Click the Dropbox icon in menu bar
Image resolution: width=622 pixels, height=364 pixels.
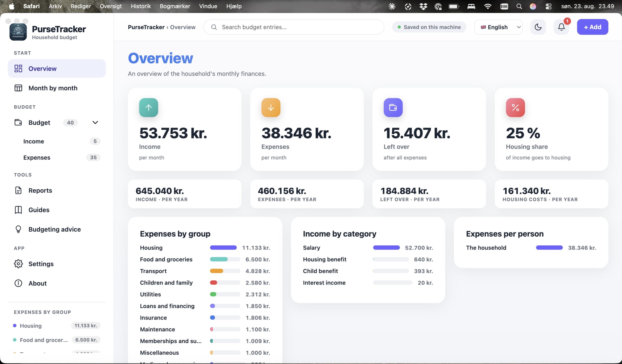(423, 6)
